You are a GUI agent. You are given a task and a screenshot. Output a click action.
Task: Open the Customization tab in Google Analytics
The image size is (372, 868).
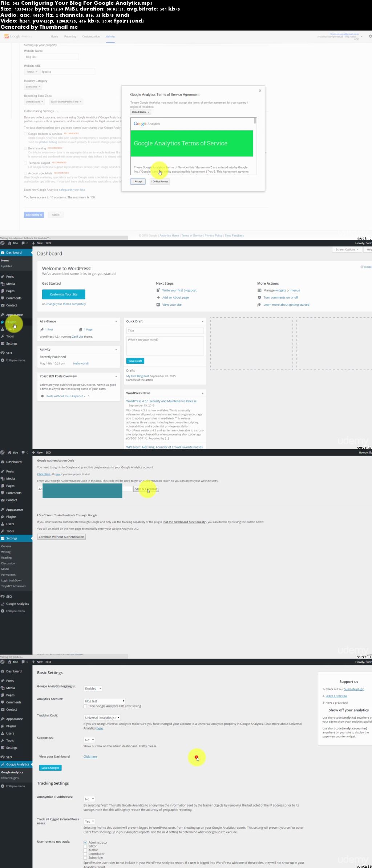point(91,37)
